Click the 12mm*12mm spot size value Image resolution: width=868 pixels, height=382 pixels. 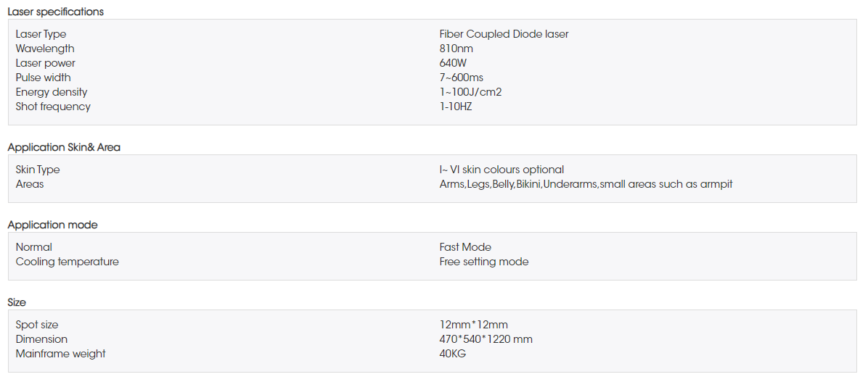tap(473, 325)
